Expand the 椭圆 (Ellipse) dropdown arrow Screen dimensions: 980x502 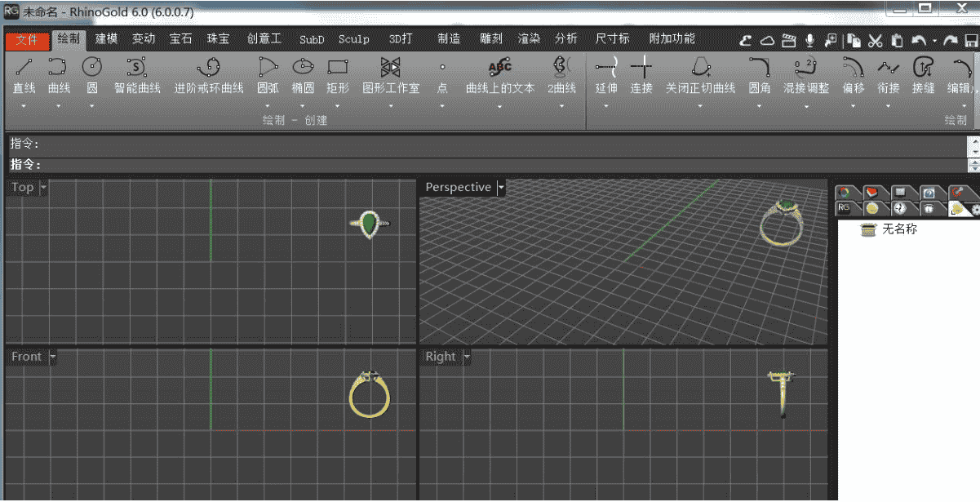point(303,106)
